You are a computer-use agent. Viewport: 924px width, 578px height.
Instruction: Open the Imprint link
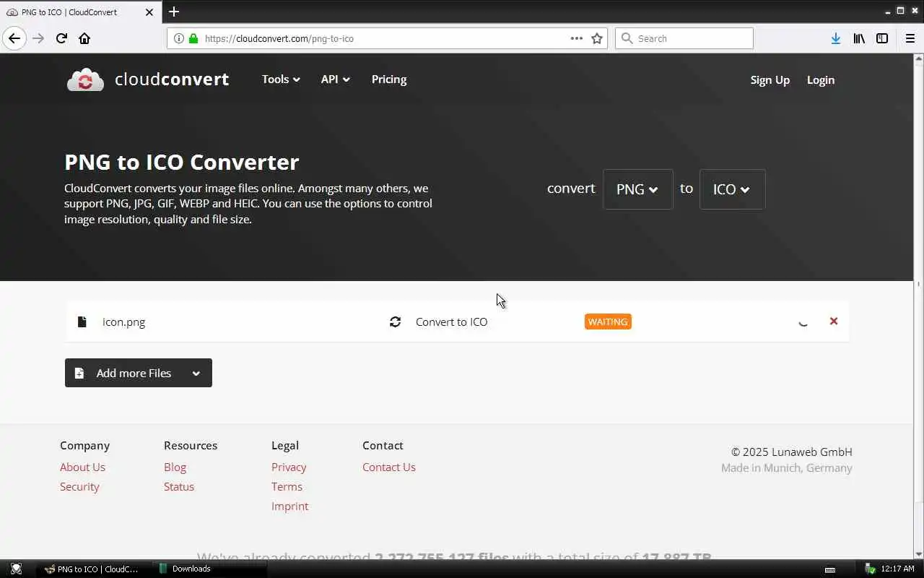[289, 506]
